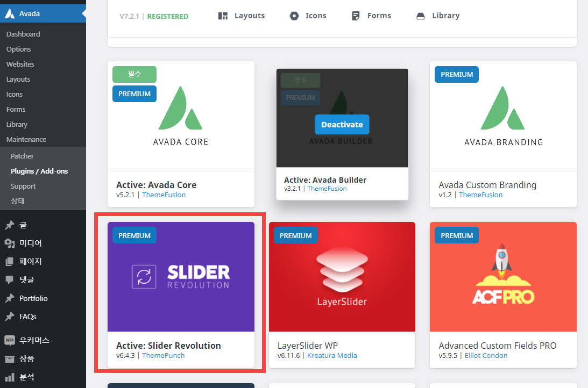588x388 pixels.
Task: Click the REGISTERED status text
Action: click(x=168, y=17)
